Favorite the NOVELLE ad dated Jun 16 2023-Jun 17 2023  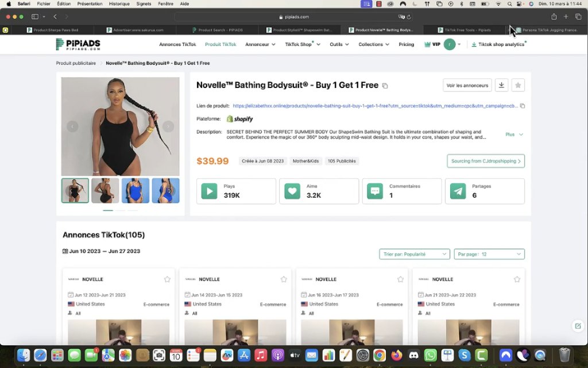pos(400,279)
